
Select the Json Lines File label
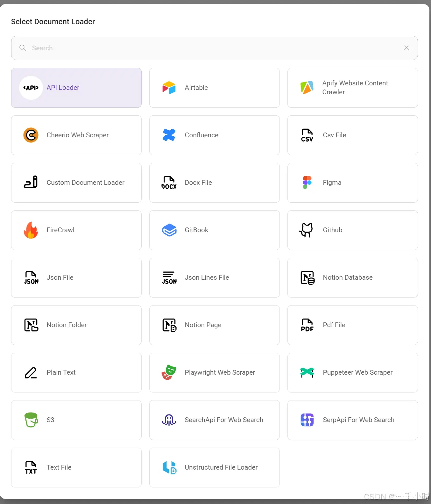207,277
